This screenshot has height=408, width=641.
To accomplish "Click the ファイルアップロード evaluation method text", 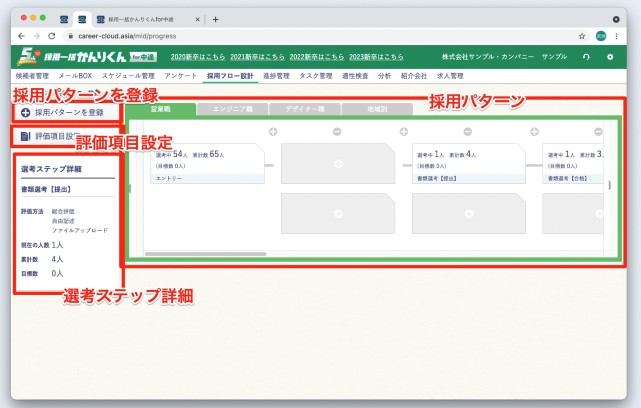I will tap(80, 231).
